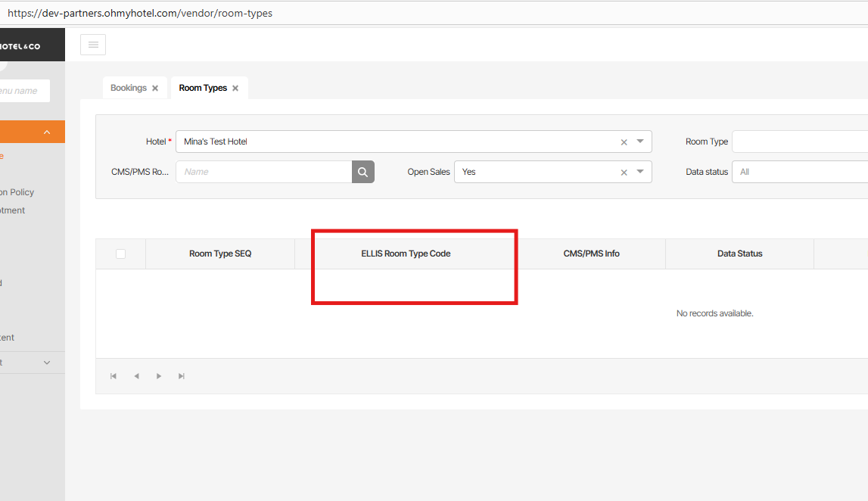Expand the Open Sales dropdown arrow
The image size is (868, 501).
point(640,172)
